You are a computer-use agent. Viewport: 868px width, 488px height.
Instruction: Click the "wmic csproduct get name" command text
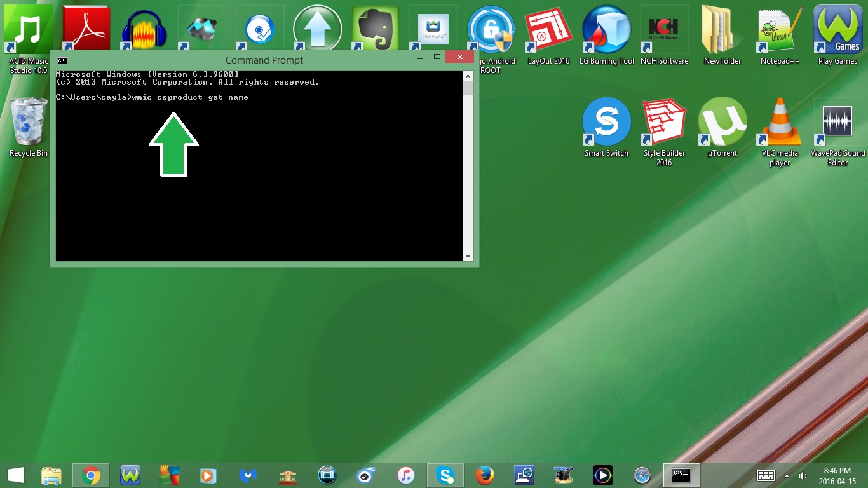coord(190,97)
